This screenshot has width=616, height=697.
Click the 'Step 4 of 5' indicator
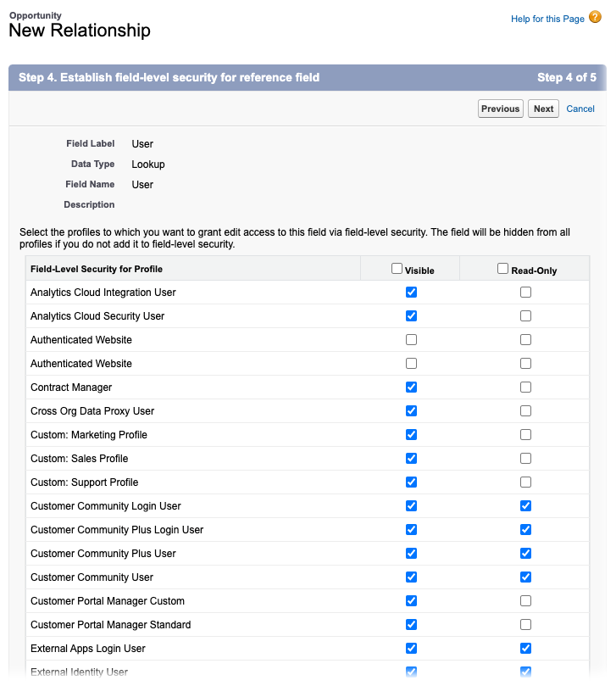[567, 77]
